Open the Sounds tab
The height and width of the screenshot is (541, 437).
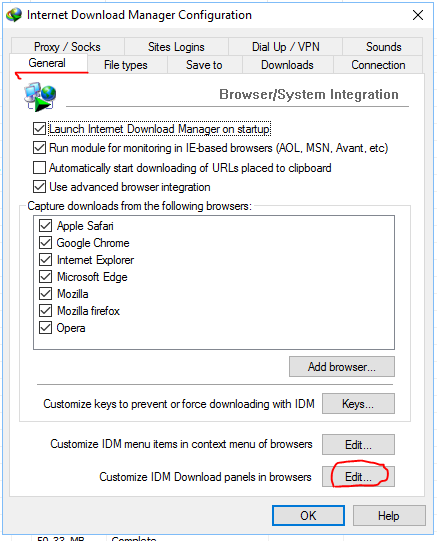click(x=383, y=47)
